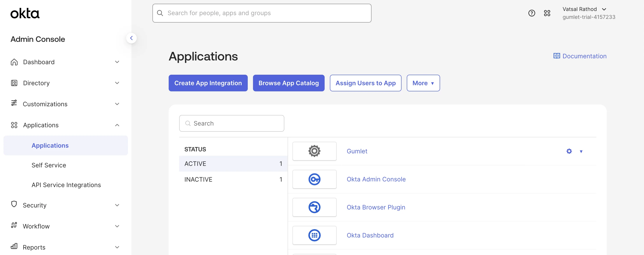Collapse the Applications menu chevron

point(117,125)
